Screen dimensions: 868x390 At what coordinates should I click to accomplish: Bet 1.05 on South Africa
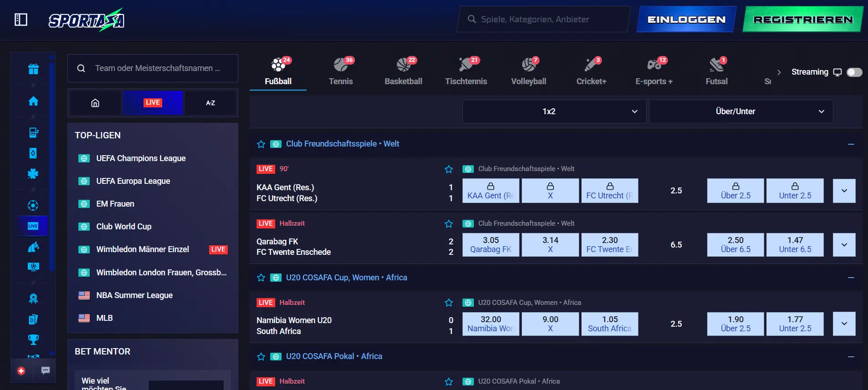pyautogui.click(x=610, y=324)
